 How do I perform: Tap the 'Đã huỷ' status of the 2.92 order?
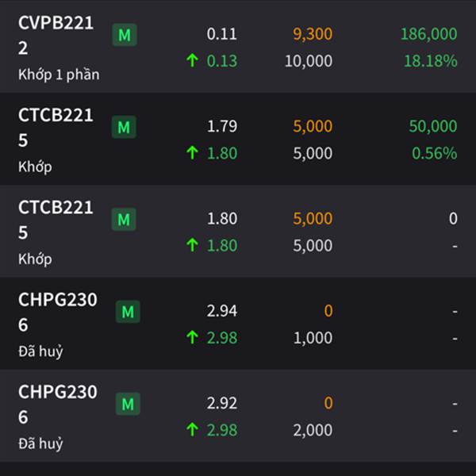40,443
